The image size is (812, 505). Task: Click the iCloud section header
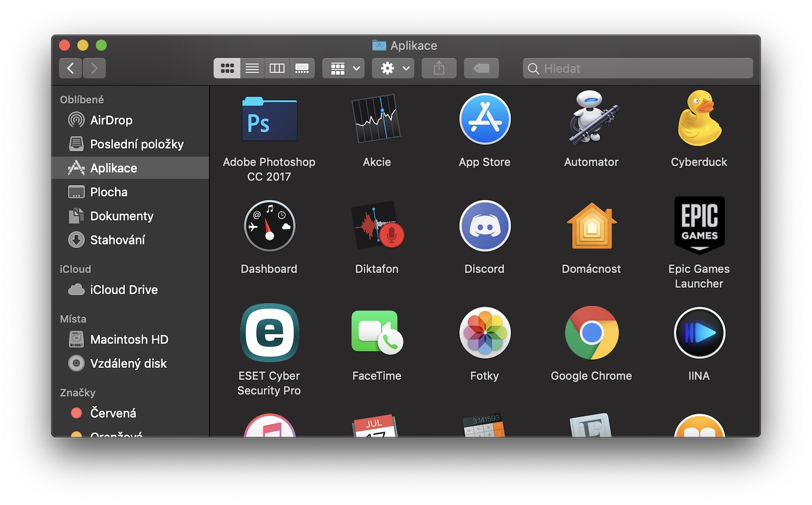click(75, 269)
